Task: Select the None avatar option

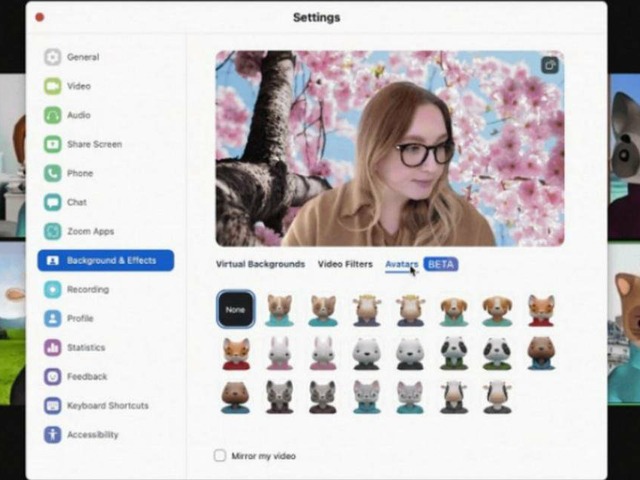Action: point(235,310)
